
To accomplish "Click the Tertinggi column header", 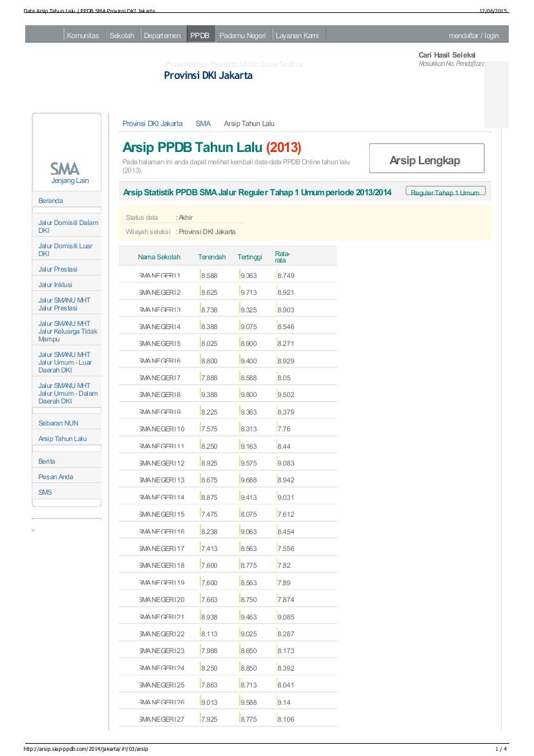I will coord(250,257).
